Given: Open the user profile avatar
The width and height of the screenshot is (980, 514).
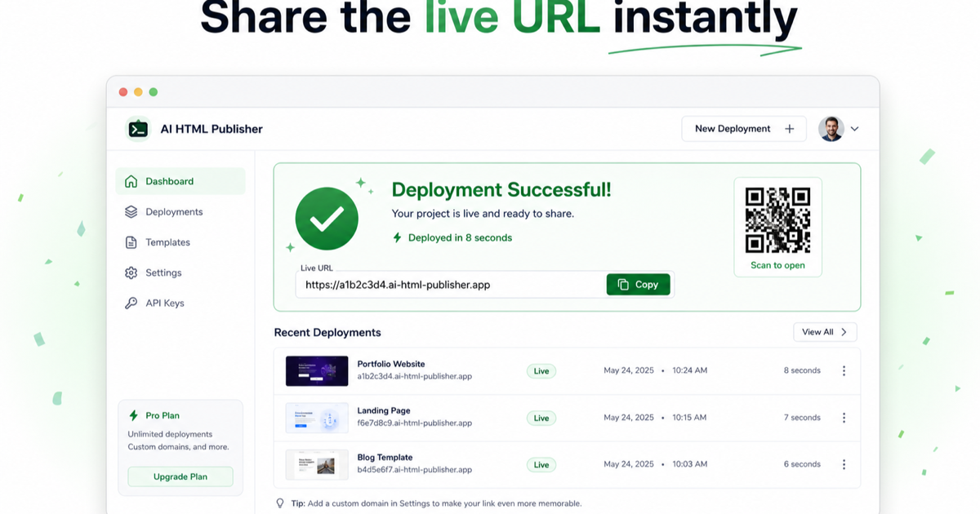Looking at the screenshot, I should [831, 129].
